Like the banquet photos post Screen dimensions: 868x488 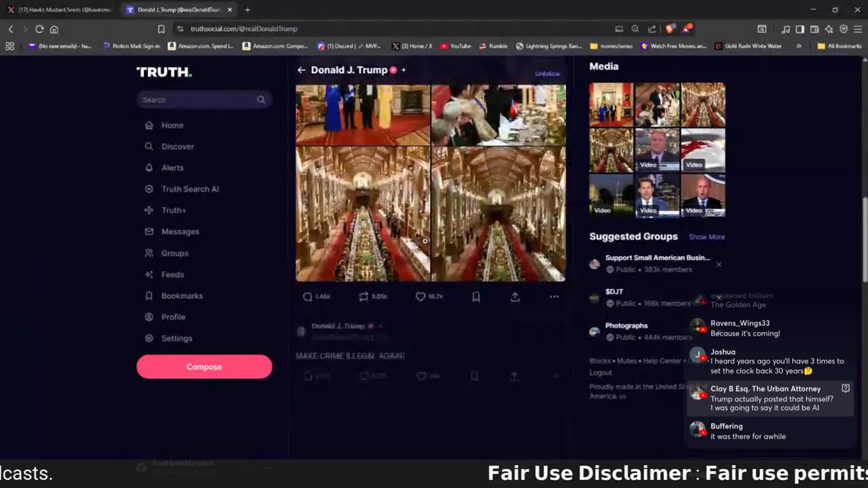click(x=420, y=297)
